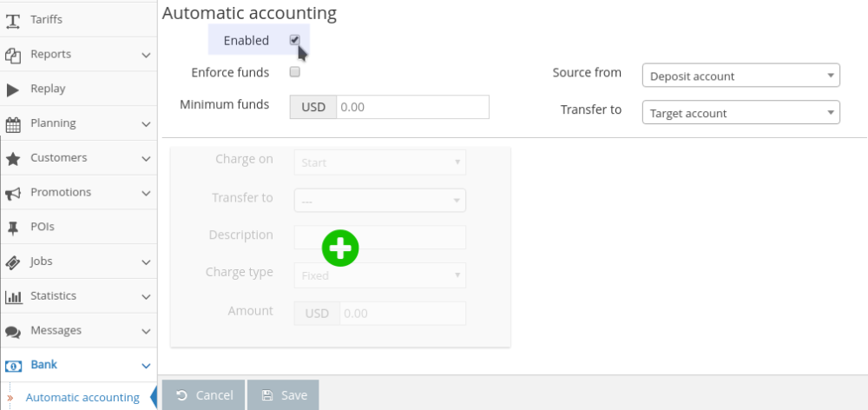Uncheck the Enabled checkbox
The image size is (868, 410).
[x=294, y=40]
